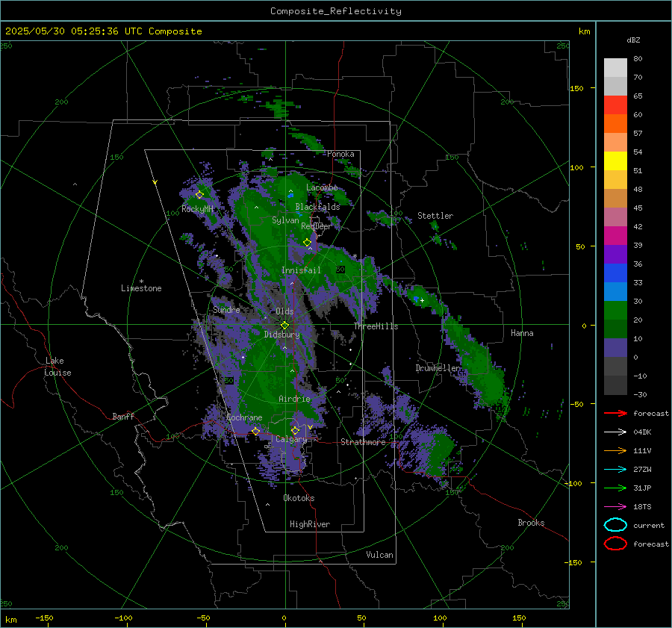The image size is (672, 628).
Task: Click the Banff label
Action: pyautogui.click(x=123, y=416)
